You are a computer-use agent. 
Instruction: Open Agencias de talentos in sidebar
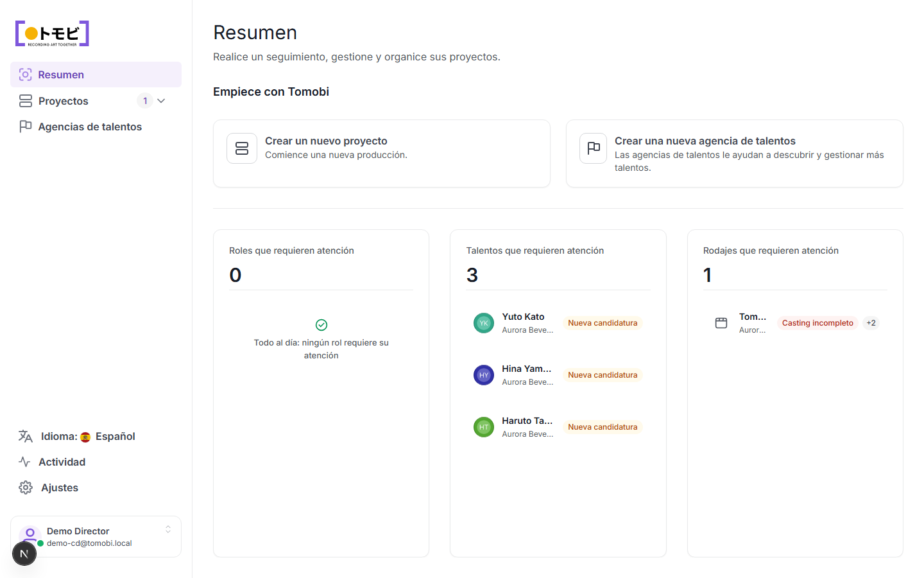pyautogui.click(x=96, y=127)
